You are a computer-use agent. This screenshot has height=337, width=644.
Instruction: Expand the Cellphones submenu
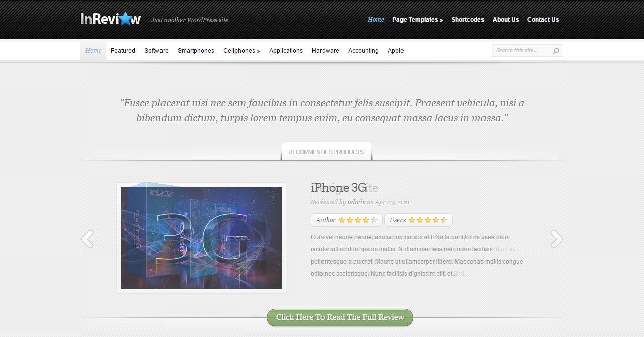coord(242,51)
